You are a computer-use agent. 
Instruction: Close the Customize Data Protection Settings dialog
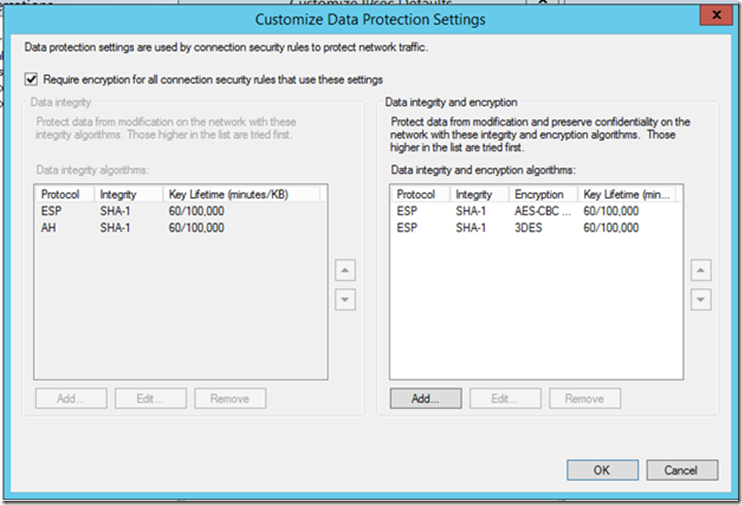(716, 15)
